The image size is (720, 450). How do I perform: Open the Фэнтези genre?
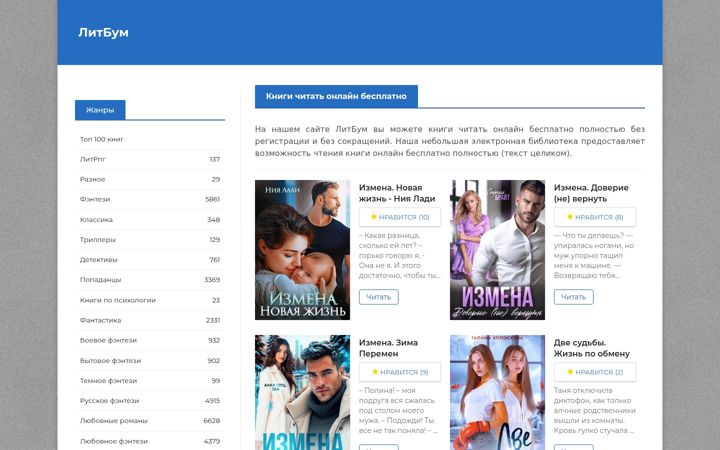pos(95,199)
